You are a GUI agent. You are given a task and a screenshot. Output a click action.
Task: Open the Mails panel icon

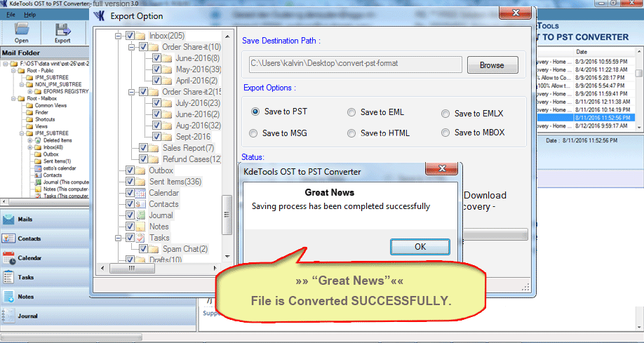tap(8, 220)
